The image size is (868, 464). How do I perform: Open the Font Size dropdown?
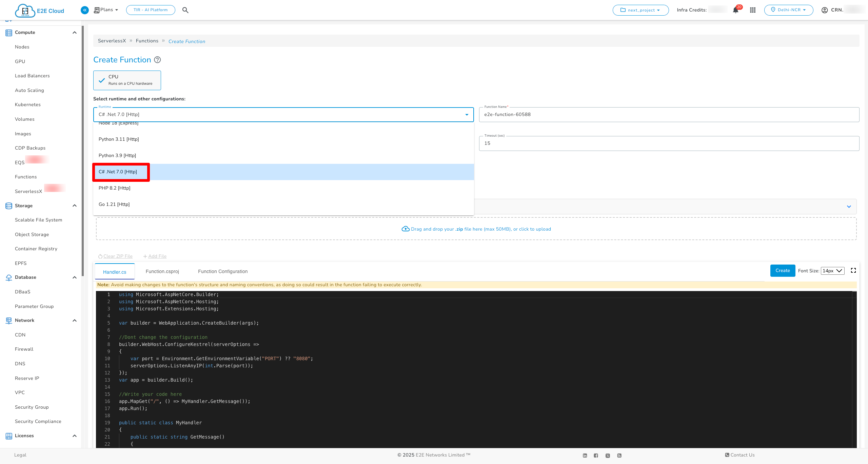click(x=832, y=271)
